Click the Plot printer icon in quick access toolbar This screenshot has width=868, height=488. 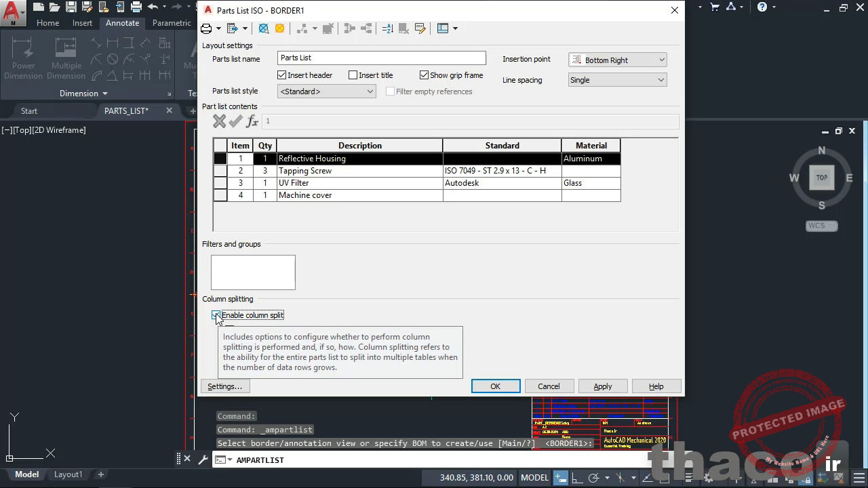click(136, 7)
